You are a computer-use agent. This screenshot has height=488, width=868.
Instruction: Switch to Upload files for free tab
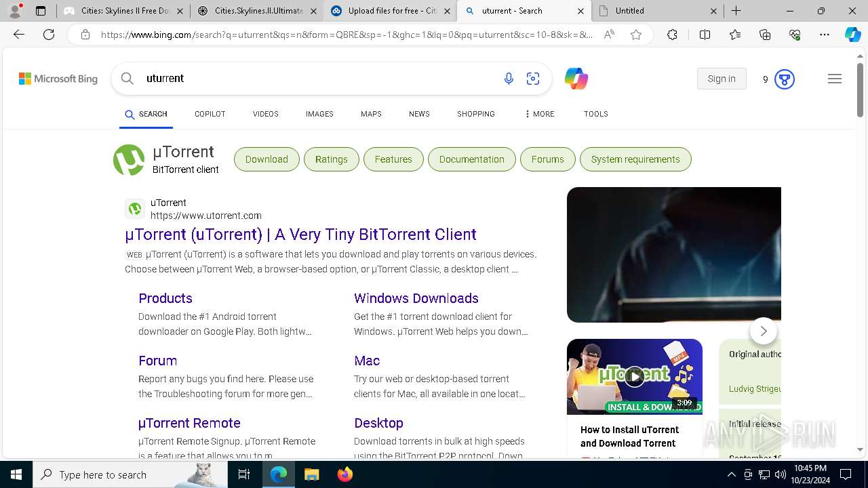click(391, 11)
